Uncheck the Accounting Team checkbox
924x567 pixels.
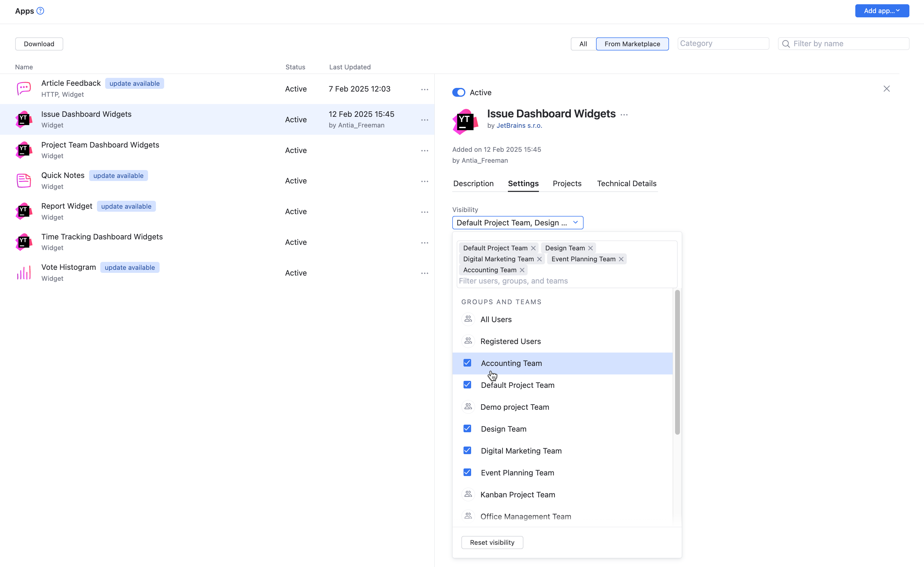[x=467, y=363]
